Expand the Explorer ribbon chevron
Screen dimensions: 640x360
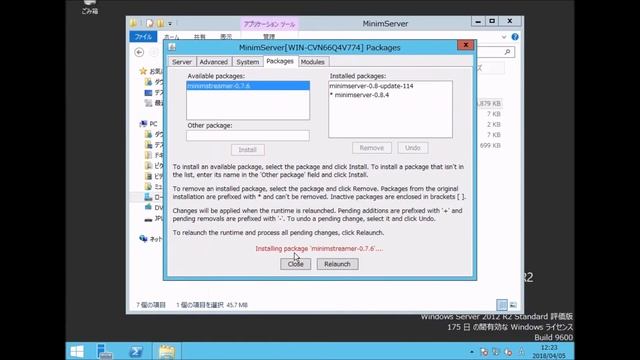coord(504,37)
